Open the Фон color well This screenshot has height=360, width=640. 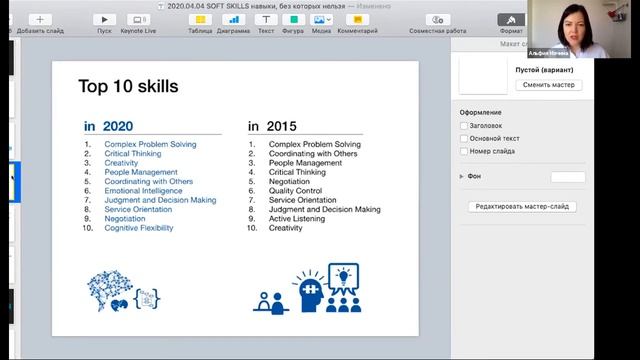coord(568,177)
